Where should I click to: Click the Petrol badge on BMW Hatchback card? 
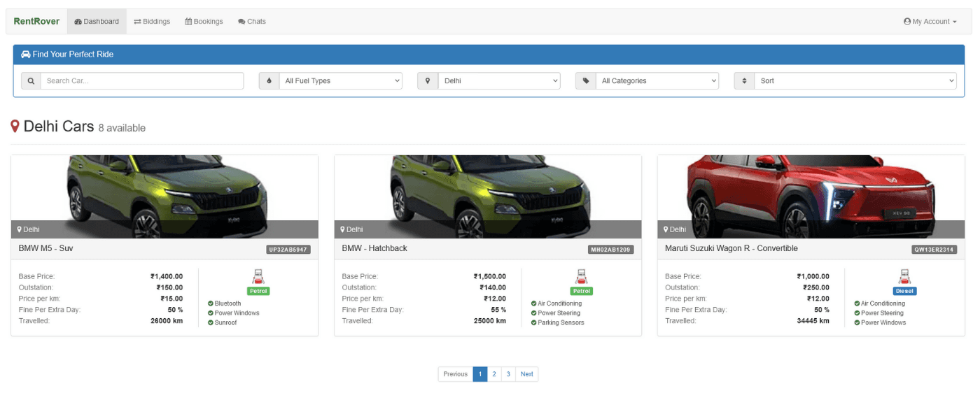click(581, 291)
